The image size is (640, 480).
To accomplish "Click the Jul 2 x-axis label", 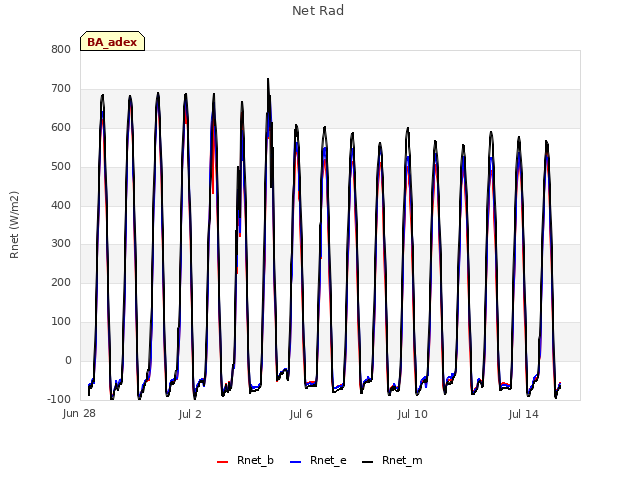I will [x=190, y=414].
